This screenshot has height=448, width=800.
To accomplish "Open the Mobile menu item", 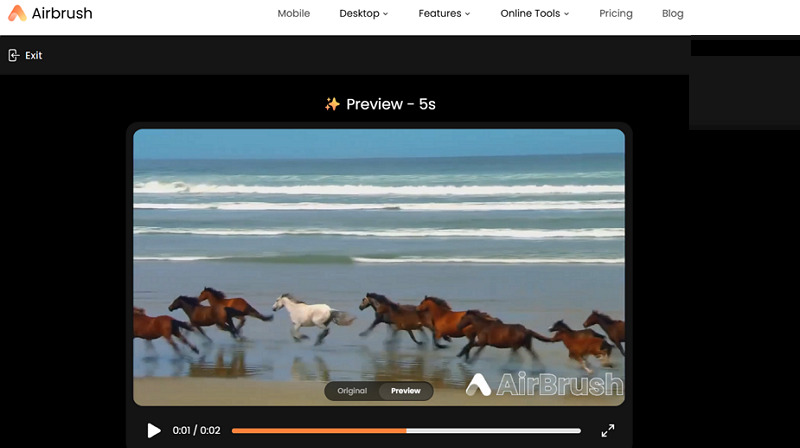I will [x=293, y=14].
